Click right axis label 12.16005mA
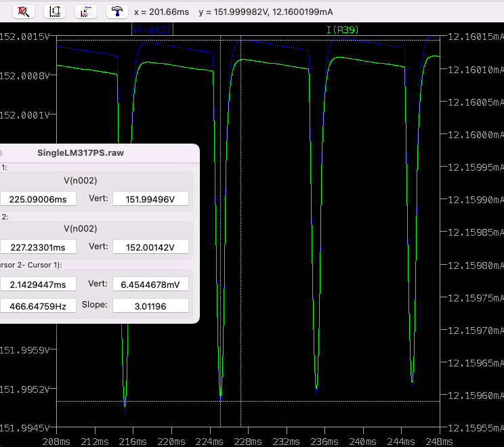This screenshot has height=447, width=504. 476,102
